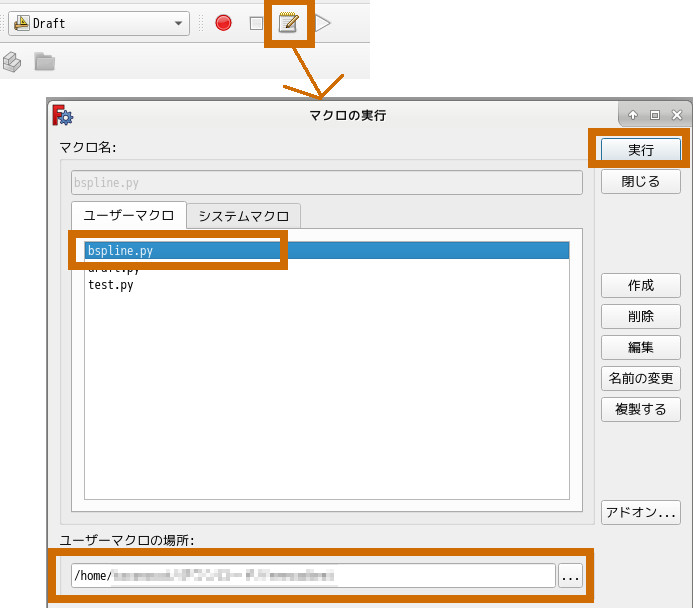Open the アドオン... addon manager button
The width and height of the screenshot is (696, 612).
coord(640,512)
